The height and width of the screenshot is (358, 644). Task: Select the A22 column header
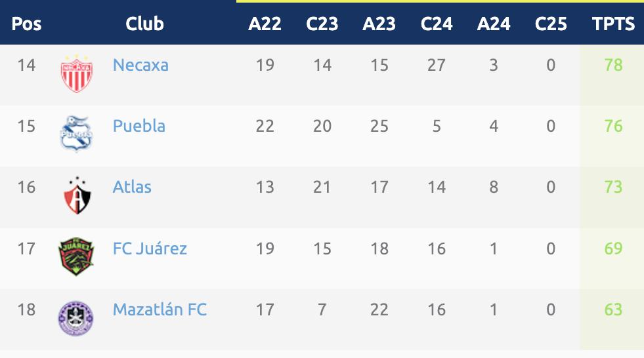tap(265, 24)
